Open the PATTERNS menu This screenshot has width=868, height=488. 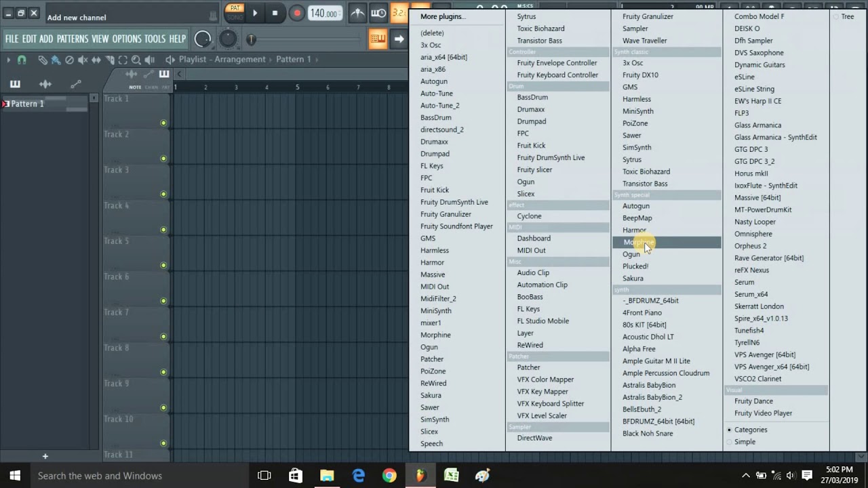(x=72, y=39)
